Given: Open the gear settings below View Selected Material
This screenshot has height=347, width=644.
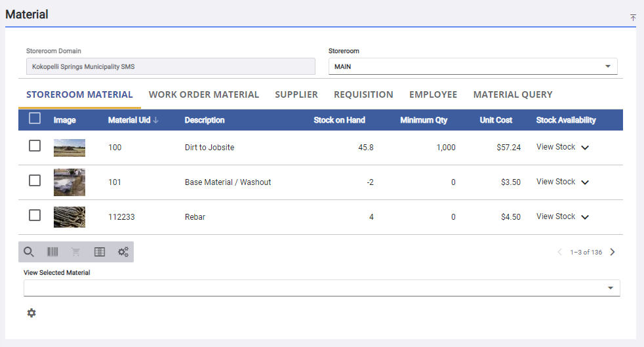Looking at the screenshot, I should pyautogui.click(x=31, y=313).
